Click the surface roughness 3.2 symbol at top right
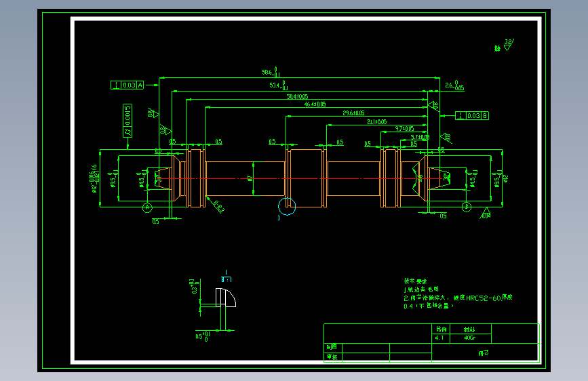Viewport: 588px width, 381px height. [x=509, y=45]
